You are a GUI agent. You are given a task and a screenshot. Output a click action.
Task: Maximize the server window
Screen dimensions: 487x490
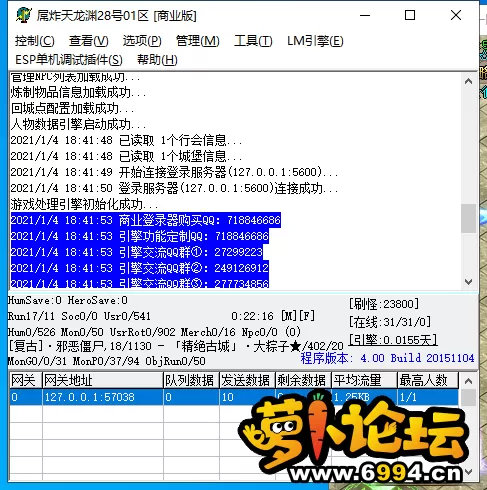pyautogui.click(x=410, y=15)
